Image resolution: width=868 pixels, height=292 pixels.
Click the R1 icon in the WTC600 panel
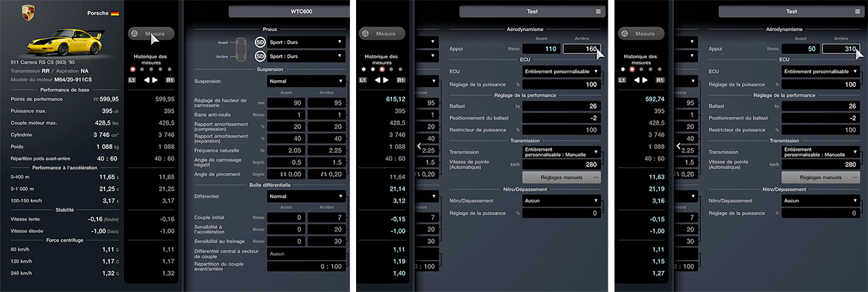pos(172,80)
